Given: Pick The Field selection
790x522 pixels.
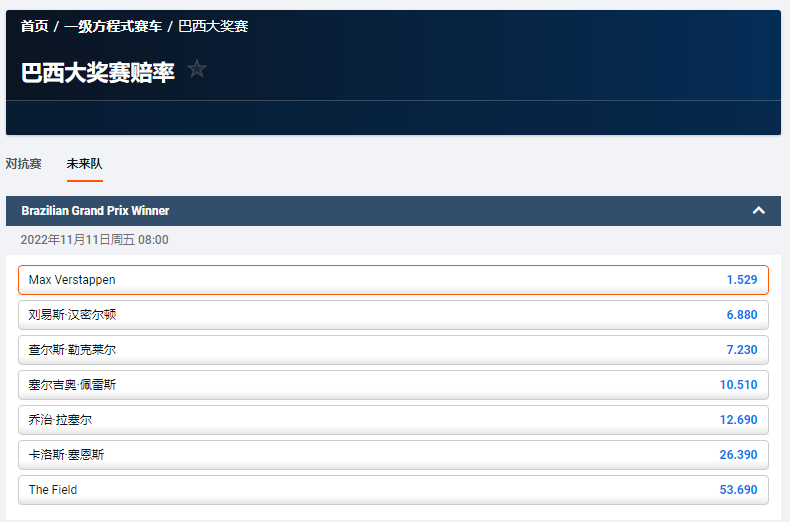Looking at the screenshot, I should coord(393,490).
